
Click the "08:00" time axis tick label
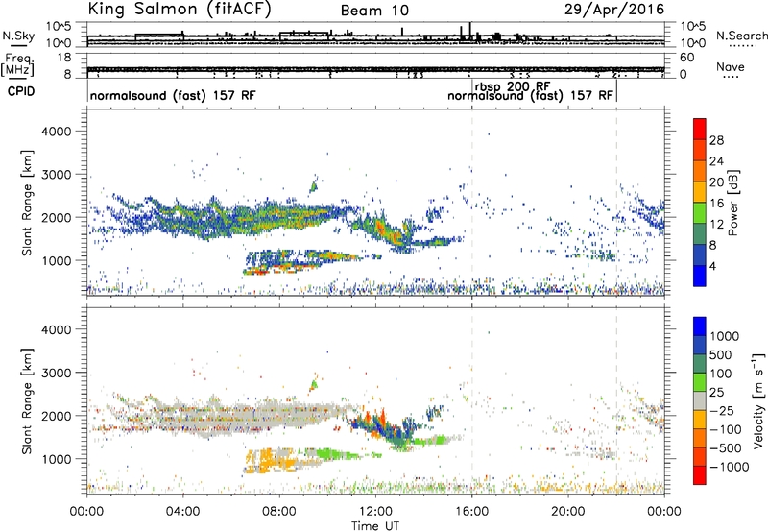279,512
